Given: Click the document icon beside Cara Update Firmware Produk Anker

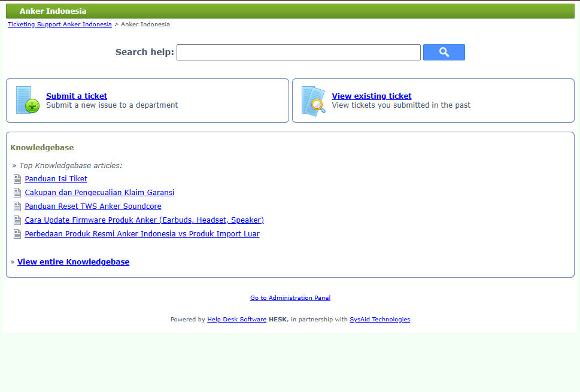Looking at the screenshot, I should 17,220.
